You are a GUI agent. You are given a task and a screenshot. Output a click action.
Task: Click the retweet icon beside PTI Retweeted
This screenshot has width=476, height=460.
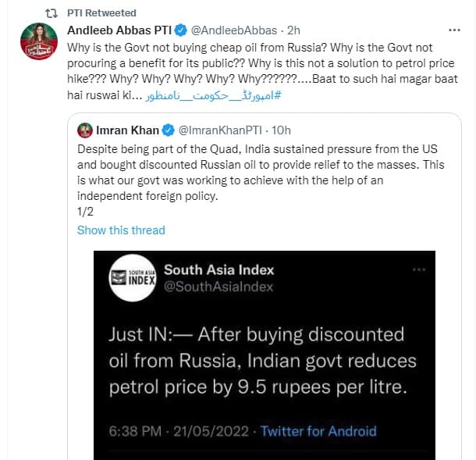(52, 13)
